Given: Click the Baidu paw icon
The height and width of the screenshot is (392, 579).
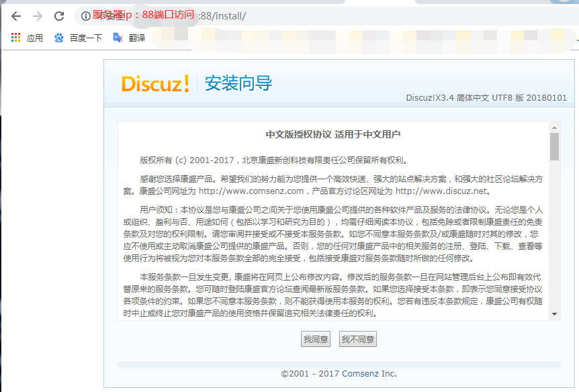Looking at the screenshot, I should (58, 38).
